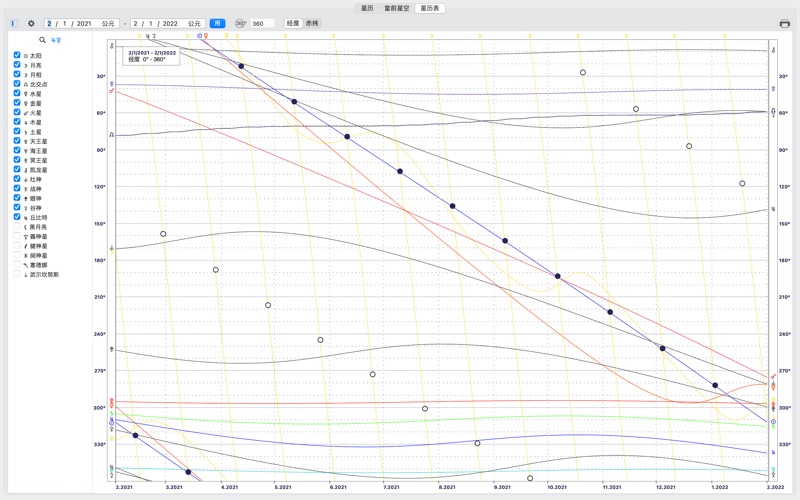Click the 360° circle icon
800x500 pixels.
pyautogui.click(x=241, y=23)
